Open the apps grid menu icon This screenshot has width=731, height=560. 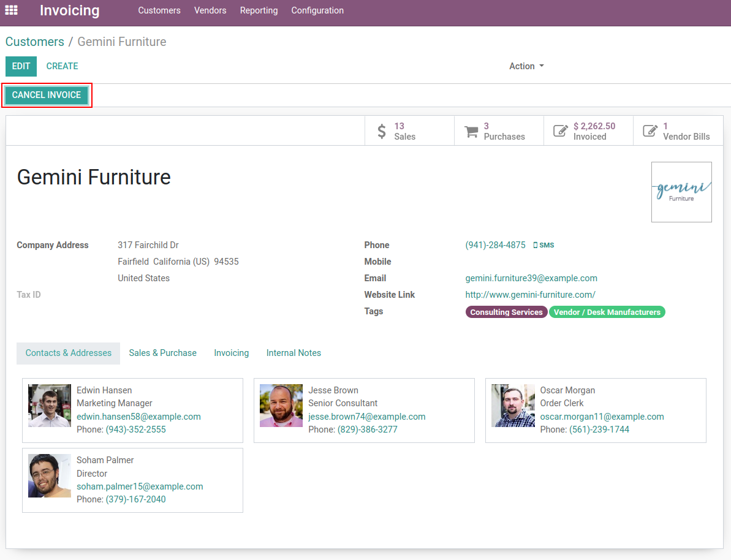[x=11, y=10]
